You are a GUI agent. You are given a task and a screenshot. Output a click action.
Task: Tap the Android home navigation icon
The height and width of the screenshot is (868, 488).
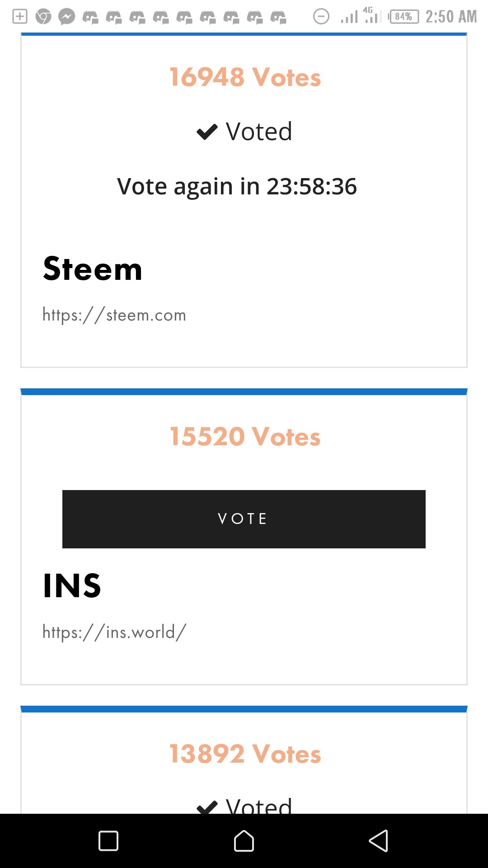coord(244,841)
